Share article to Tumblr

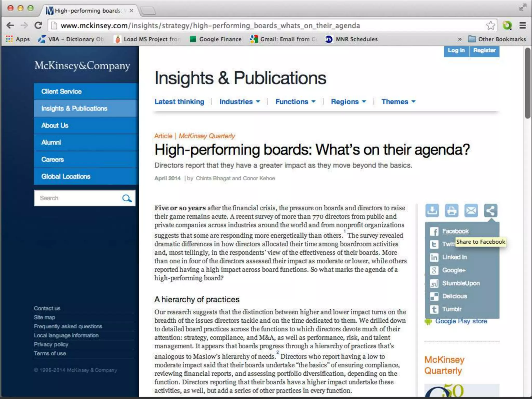(451, 309)
